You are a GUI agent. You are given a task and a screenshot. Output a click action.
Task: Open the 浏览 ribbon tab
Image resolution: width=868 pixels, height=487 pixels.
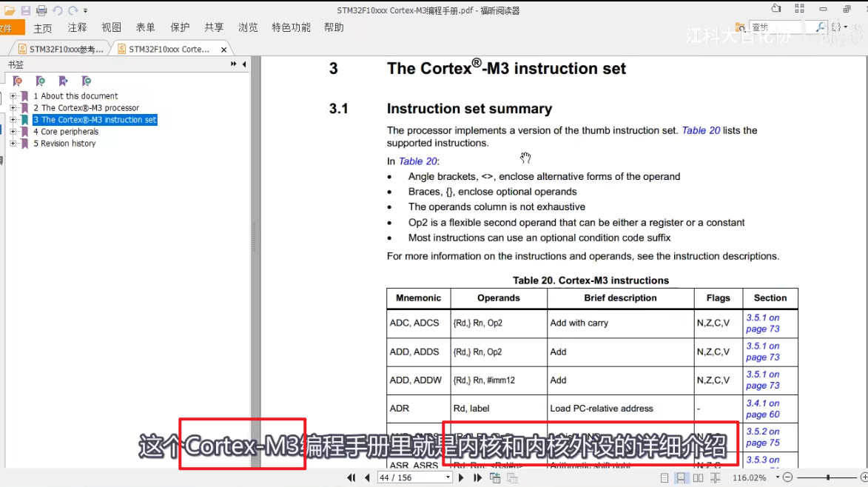click(248, 27)
